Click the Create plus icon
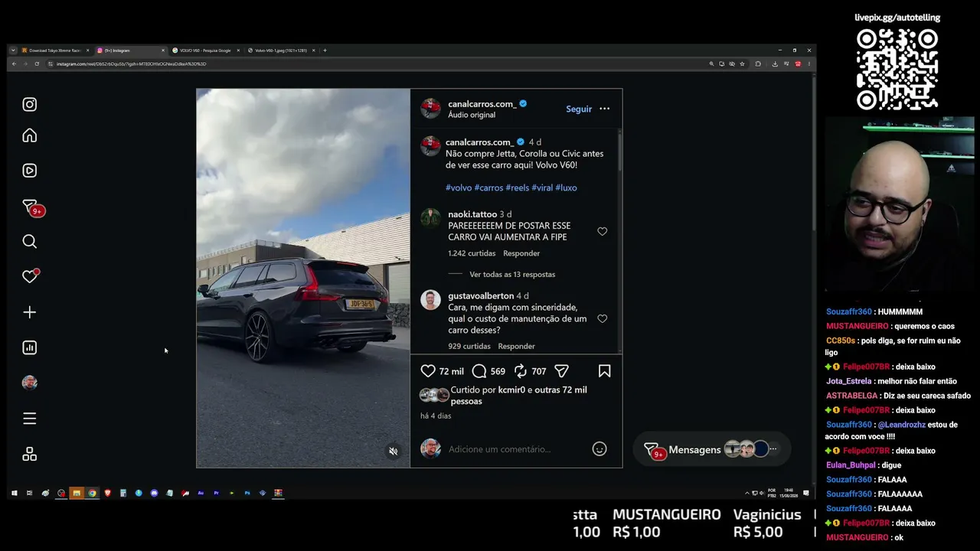This screenshot has height=551, width=980. click(x=29, y=312)
